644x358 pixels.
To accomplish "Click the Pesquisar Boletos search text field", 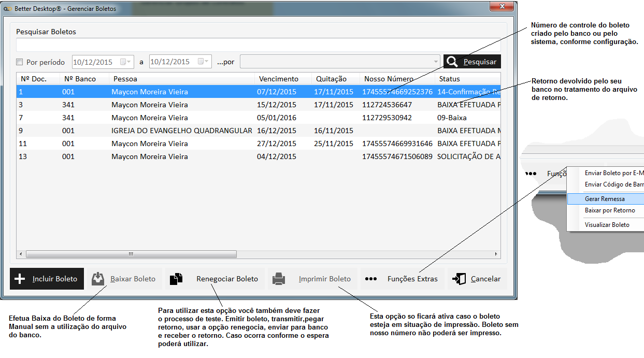I will coord(257,45).
